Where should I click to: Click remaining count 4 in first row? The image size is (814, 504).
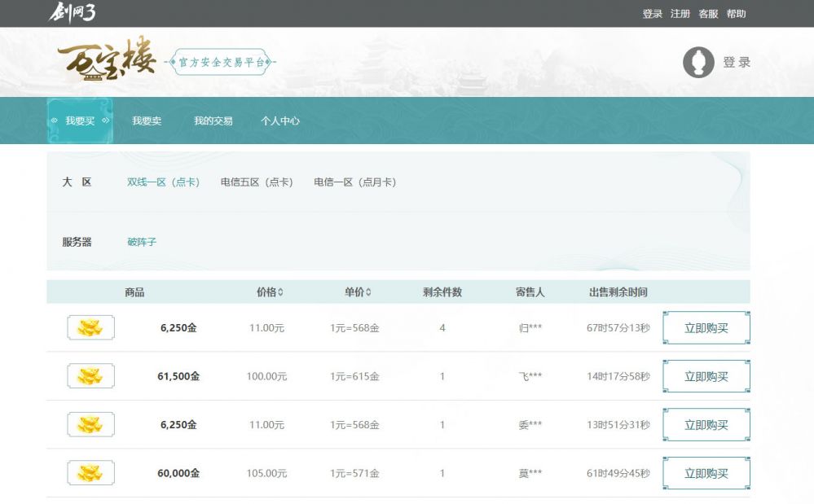(442, 327)
